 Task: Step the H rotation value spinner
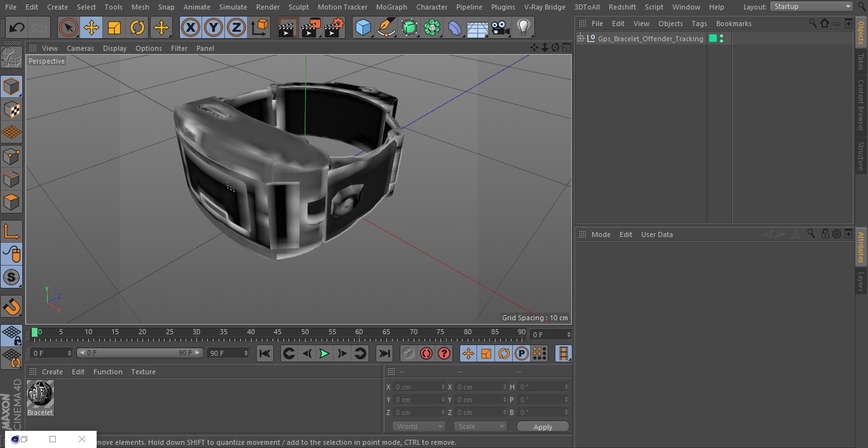pos(567,387)
